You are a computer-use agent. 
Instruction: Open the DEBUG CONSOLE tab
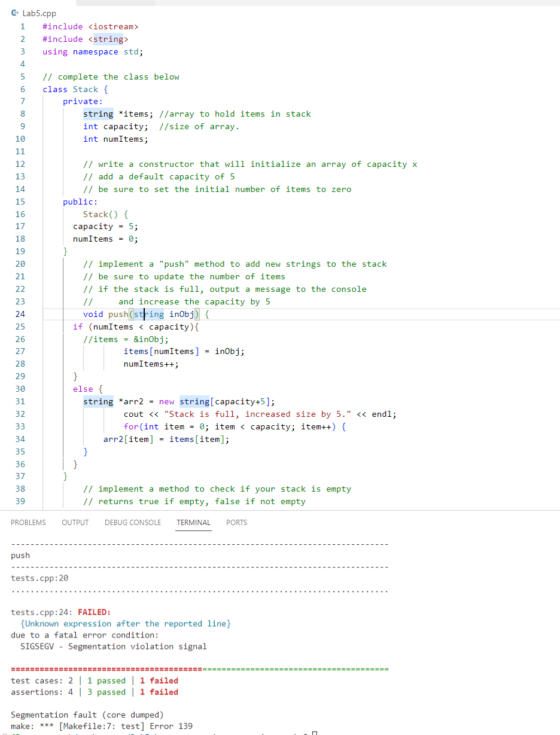click(132, 522)
